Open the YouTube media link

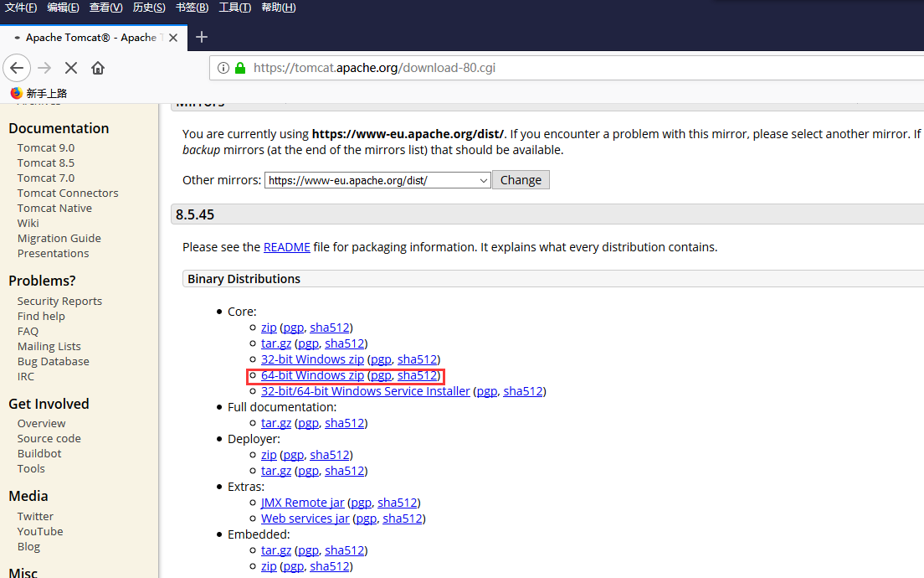(x=40, y=531)
